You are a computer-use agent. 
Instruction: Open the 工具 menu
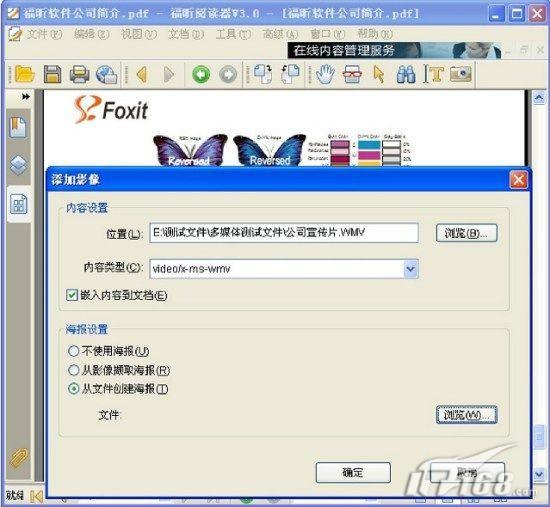tap(233, 34)
